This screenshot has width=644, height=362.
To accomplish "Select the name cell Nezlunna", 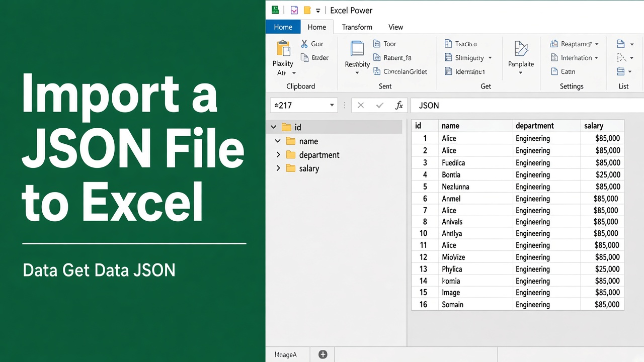I will 475,187.
